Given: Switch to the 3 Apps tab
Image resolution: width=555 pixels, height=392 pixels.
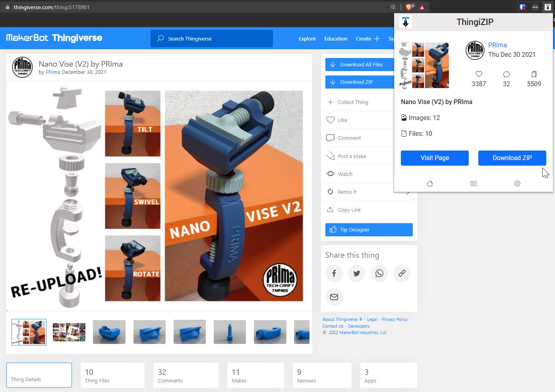Looking at the screenshot, I should 389,375.
